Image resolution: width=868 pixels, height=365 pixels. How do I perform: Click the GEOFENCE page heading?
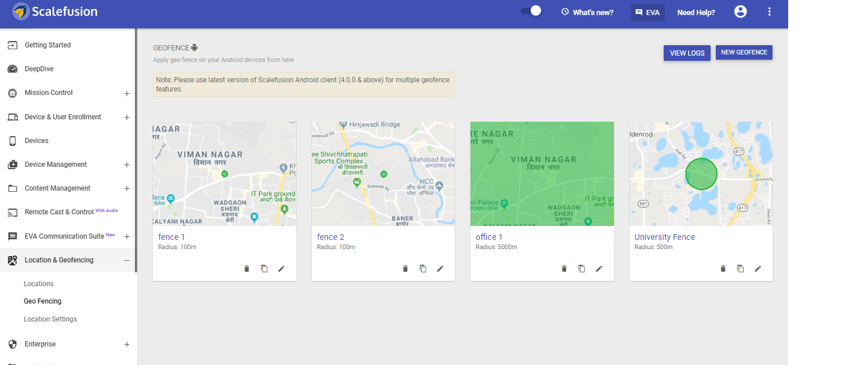[x=171, y=48]
